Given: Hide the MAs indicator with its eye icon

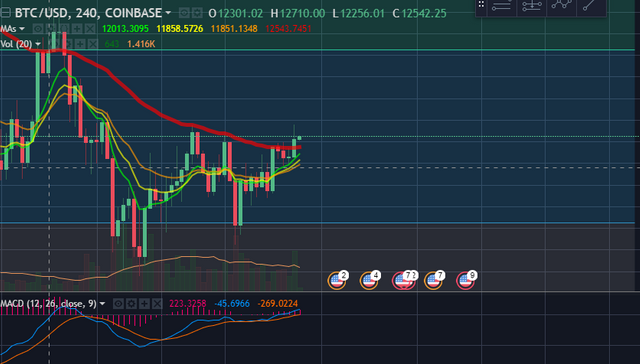Looking at the screenshot, I should [x=38, y=29].
